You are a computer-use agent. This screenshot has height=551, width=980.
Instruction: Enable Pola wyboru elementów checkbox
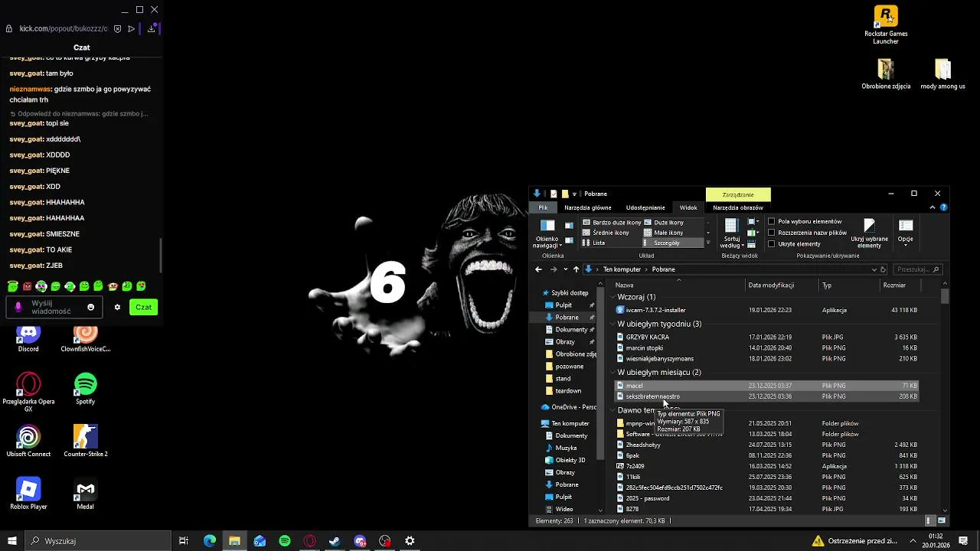coord(771,222)
